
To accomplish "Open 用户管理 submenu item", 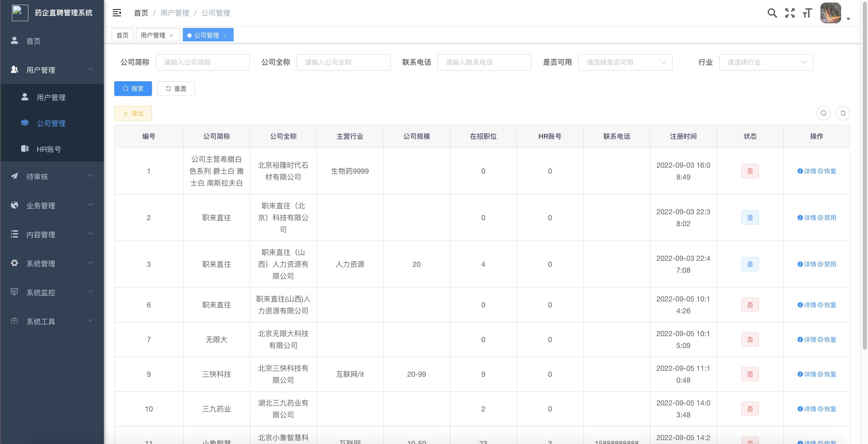I will [52, 97].
